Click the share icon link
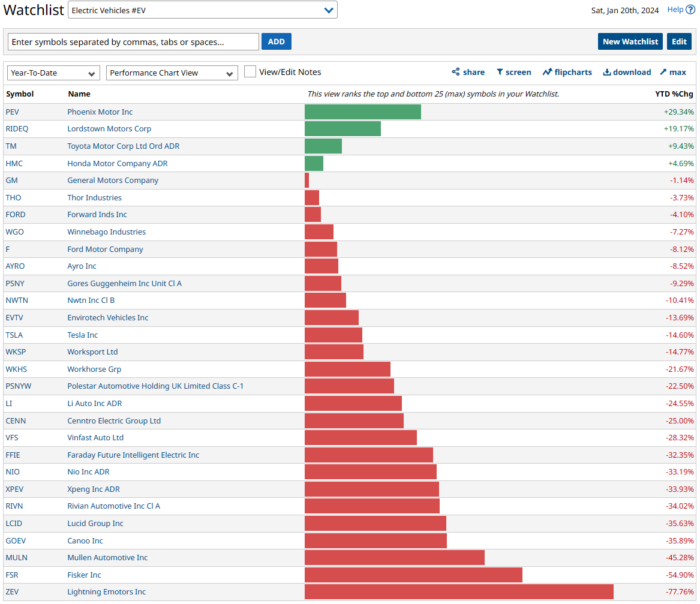This screenshot has height=604, width=700. 468,72
